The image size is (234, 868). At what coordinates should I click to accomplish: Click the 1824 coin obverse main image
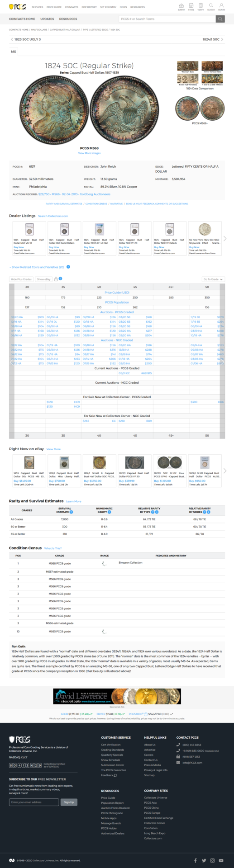(x=53, y=110)
